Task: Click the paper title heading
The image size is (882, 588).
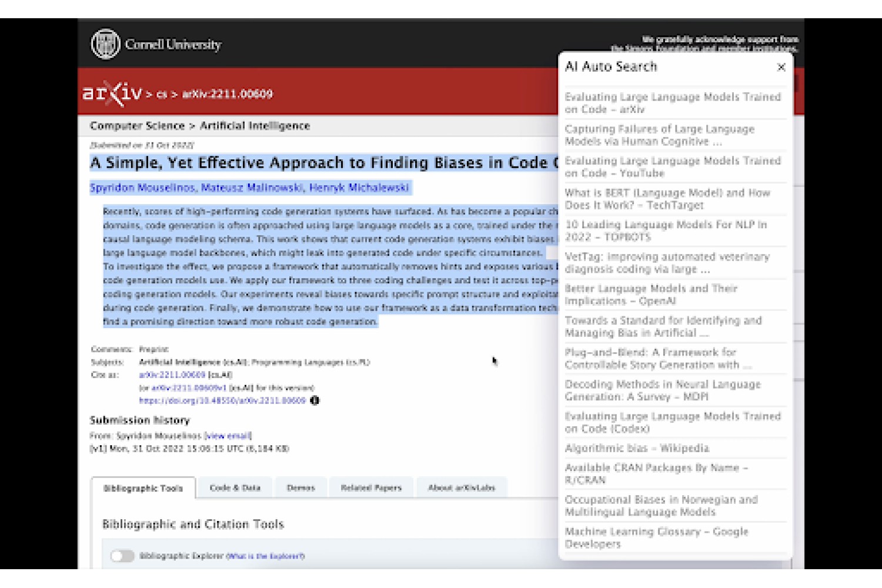Action: click(x=324, y=163)
